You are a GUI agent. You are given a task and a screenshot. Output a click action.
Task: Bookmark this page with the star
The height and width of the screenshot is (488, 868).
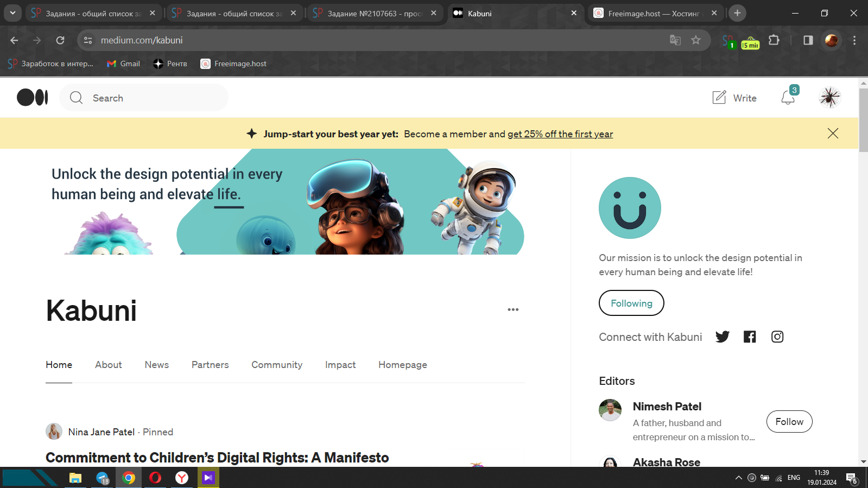point(696,40)
